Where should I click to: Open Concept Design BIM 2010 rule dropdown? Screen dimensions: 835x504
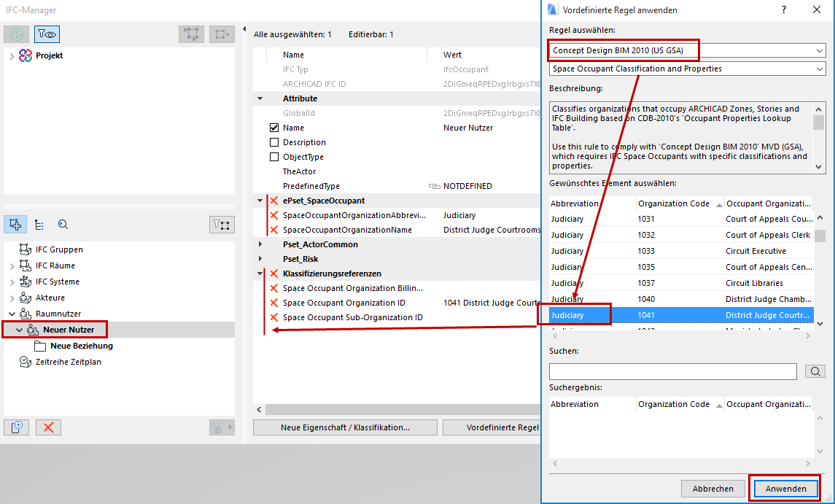coord(688,50)
